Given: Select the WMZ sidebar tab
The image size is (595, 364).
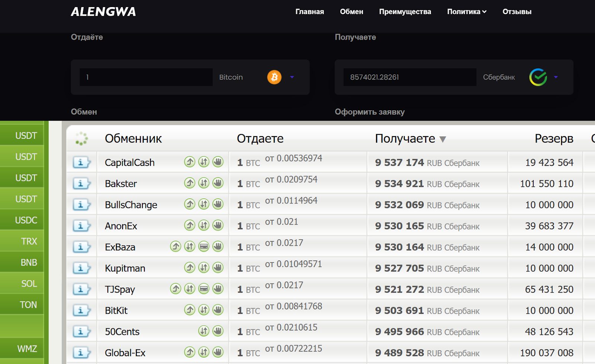Looking at the screenshot, I should click(22, 349).
